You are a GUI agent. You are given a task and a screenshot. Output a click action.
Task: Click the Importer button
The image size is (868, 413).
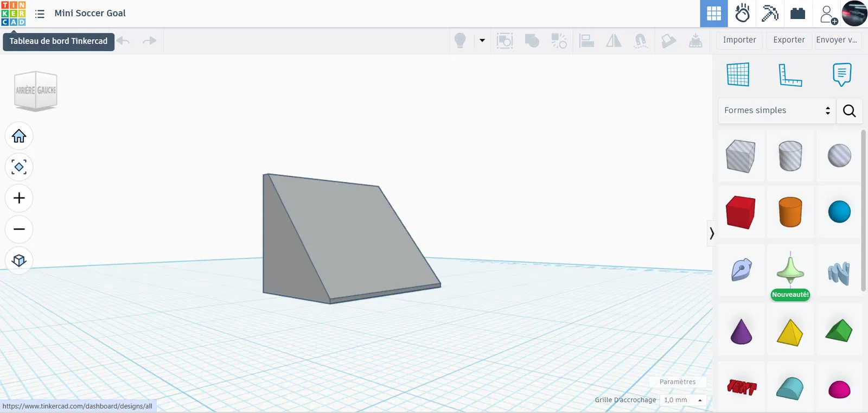click(739, 40)
